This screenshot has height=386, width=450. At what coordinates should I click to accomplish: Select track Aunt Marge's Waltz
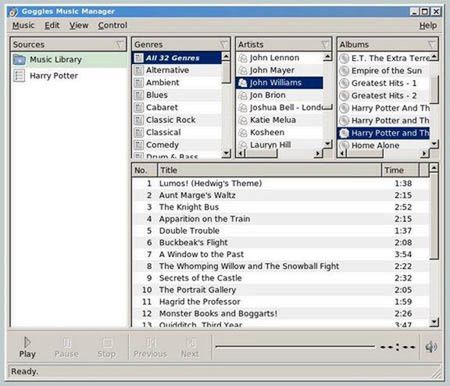pos(281,195)
